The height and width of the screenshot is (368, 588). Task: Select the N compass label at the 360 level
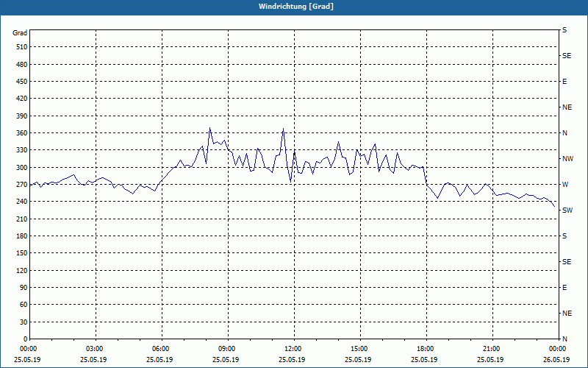[x=564, y=133]
